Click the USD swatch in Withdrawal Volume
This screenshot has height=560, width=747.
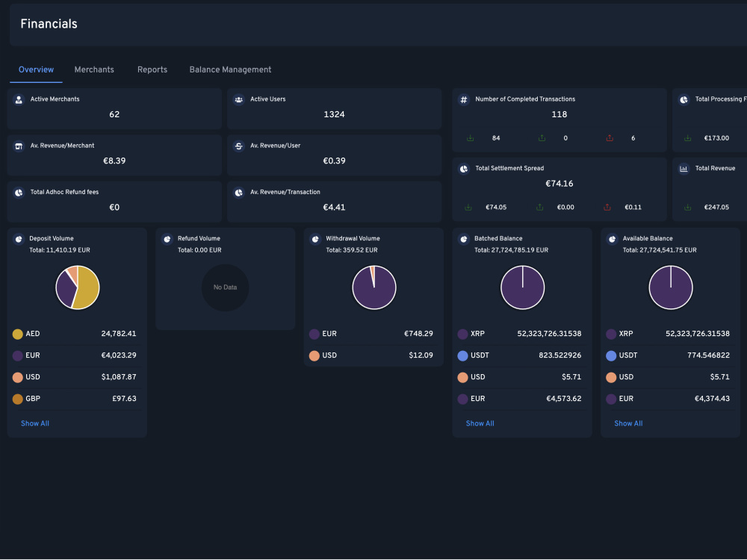coord(314,355)
